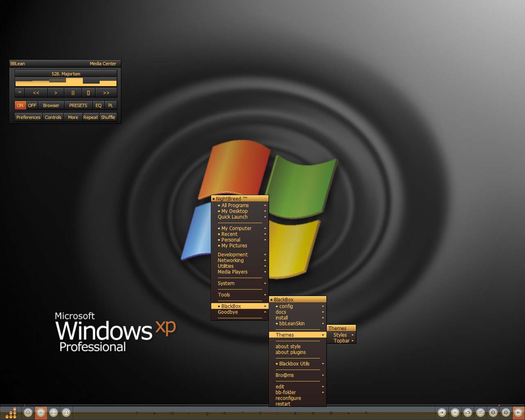Select the highlighted Themes entry
This screenshot has height=420, width=525.
pyautogui.click(x=298, y=335)
